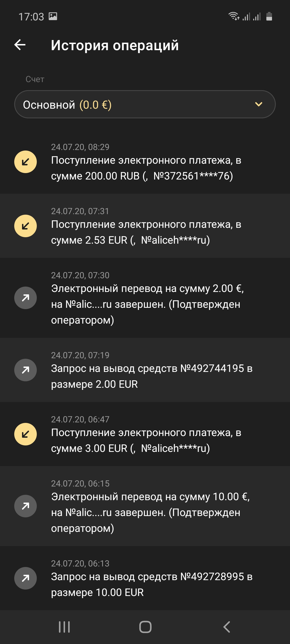Open 200.00 RUB payment receipt entry
290x644 pixels.
(146, 168)
